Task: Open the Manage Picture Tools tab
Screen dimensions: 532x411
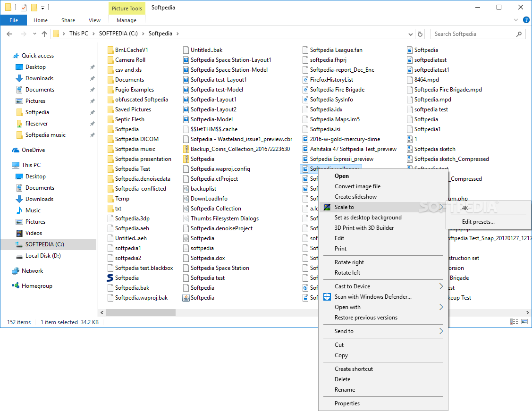Action: [127, 20]
